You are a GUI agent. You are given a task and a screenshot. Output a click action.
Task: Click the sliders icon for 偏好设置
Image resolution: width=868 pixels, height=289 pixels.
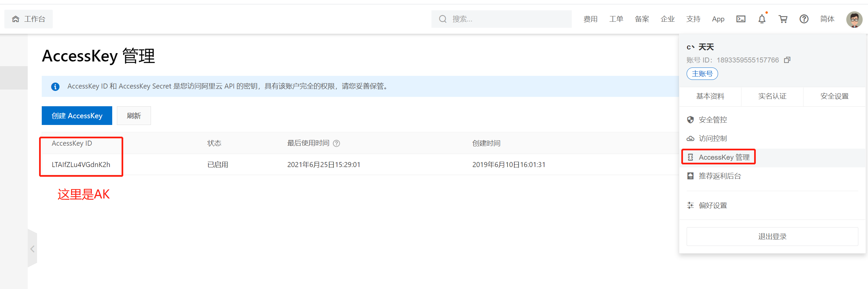(x=690, y=205)
